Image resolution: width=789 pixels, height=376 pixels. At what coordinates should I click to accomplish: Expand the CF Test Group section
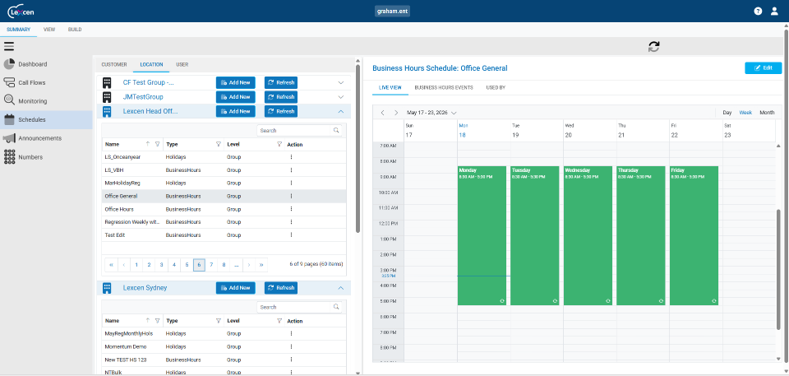tap(341, 83)
